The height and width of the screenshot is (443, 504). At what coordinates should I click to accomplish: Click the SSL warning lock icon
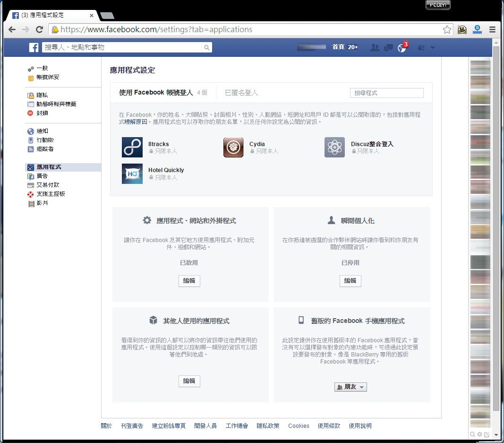55,30
